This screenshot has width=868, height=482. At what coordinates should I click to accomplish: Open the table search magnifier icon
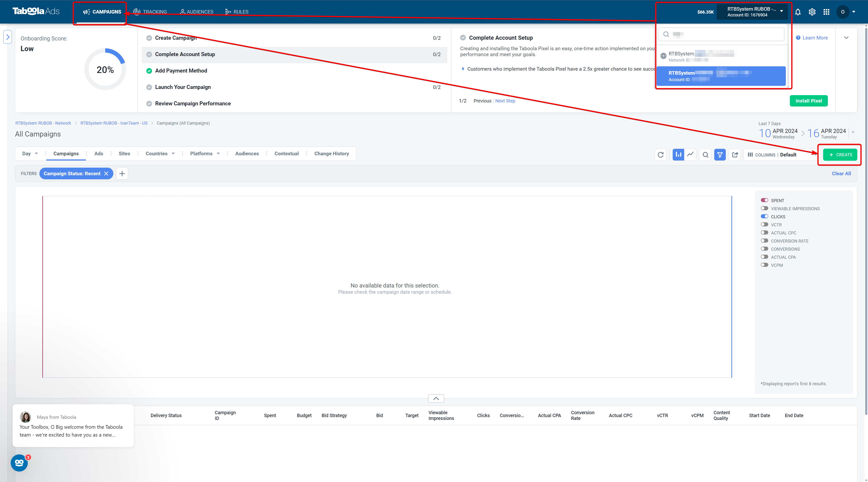tap(705, 155)
